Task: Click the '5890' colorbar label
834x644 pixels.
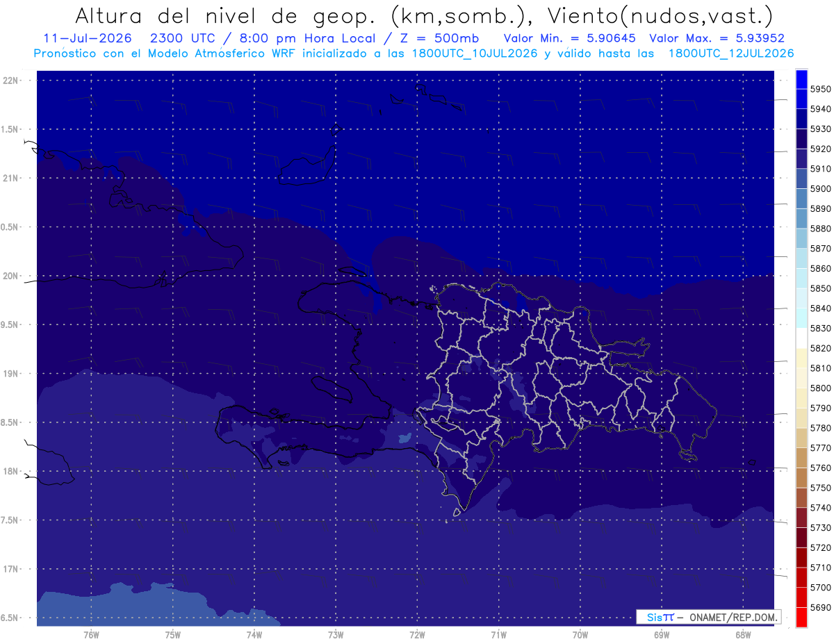Action: tap(820, 208)
